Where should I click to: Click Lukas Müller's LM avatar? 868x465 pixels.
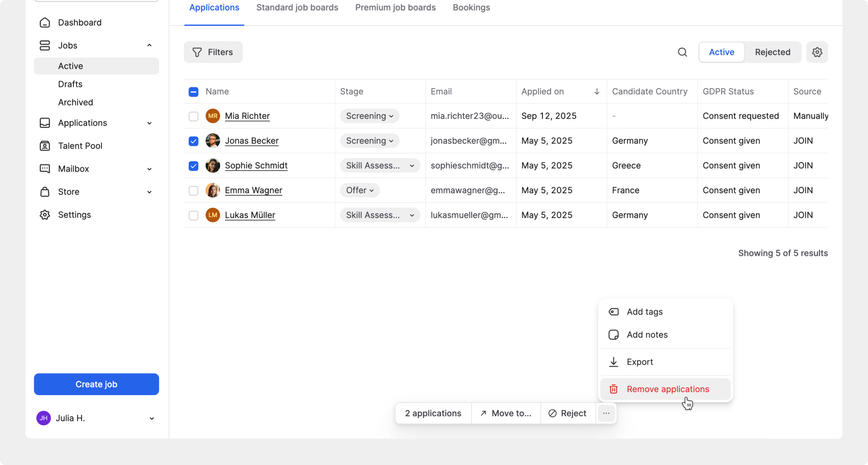coord(212,215)
